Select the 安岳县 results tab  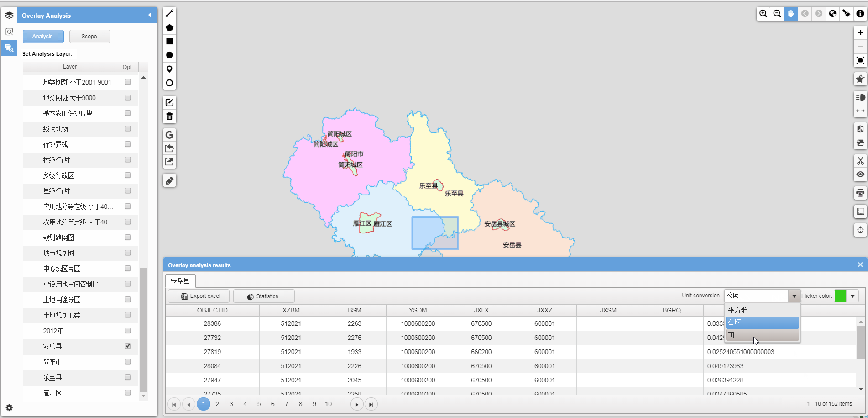click(x=180, y=281)
